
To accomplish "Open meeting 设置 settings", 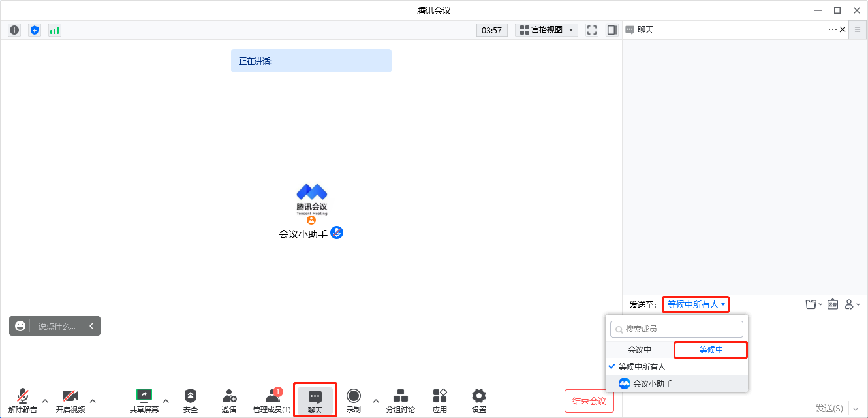I will [x=479, y=401].
